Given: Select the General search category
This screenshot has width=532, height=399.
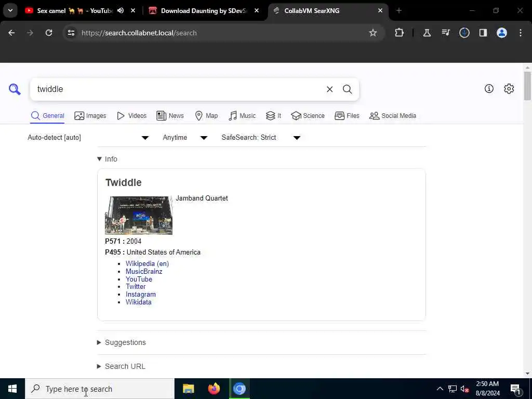Looking at the screenshot, I should pyautogui.click(x=47, y=116).
